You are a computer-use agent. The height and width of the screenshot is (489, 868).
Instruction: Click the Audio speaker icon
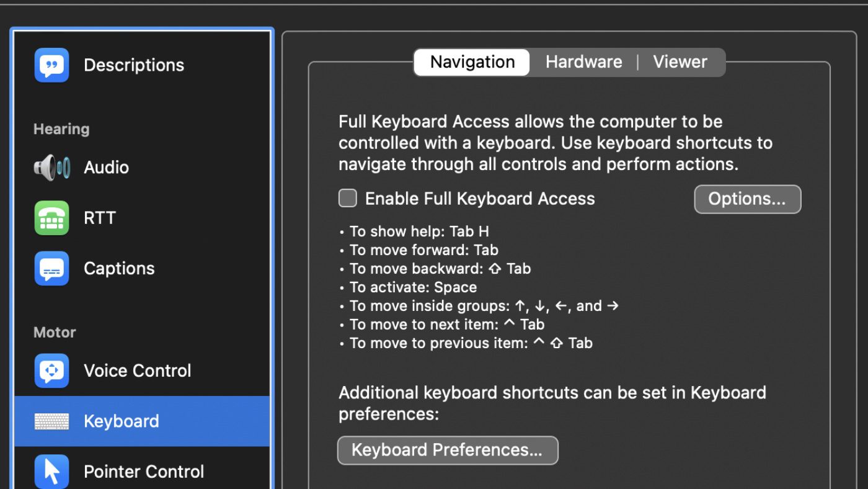(x=51, y=168)
